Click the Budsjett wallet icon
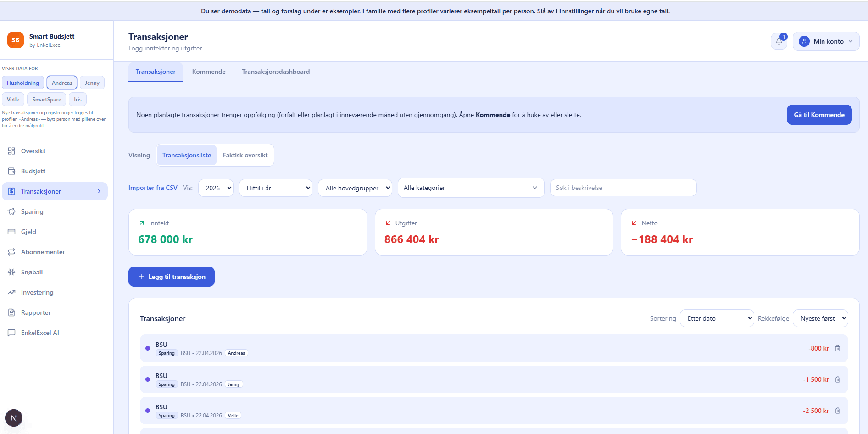 pyautogui.click(x=11, y=171)
